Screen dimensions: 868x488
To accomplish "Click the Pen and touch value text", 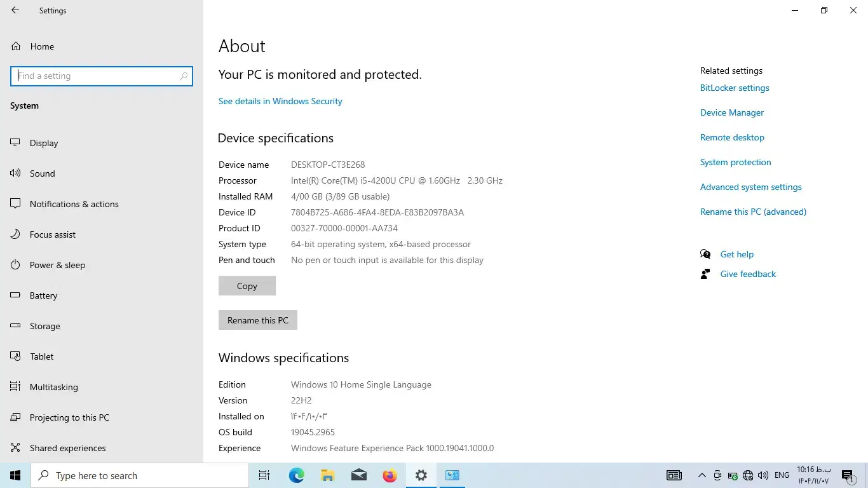I will click(x=387, y=260).
